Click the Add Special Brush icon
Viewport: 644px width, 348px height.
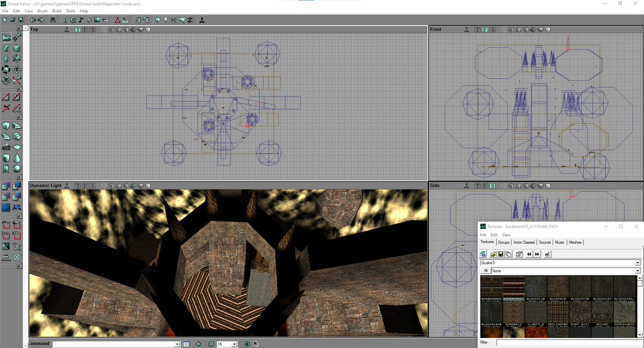point(6,207)
